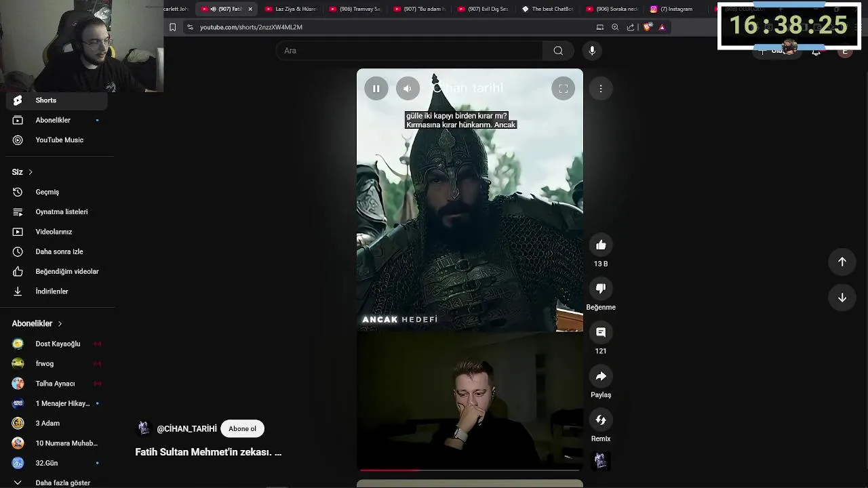Seek on the red video progress bar
The image size is (868, 488).
tap(469, 469)
